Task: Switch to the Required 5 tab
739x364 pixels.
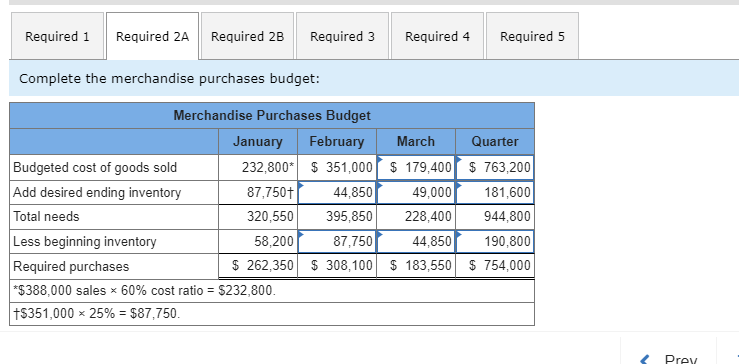Action: click(532, 36)
